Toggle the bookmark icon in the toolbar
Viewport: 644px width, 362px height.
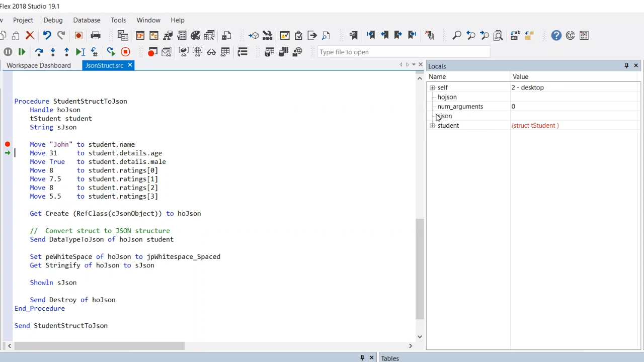tap(353, 35)
